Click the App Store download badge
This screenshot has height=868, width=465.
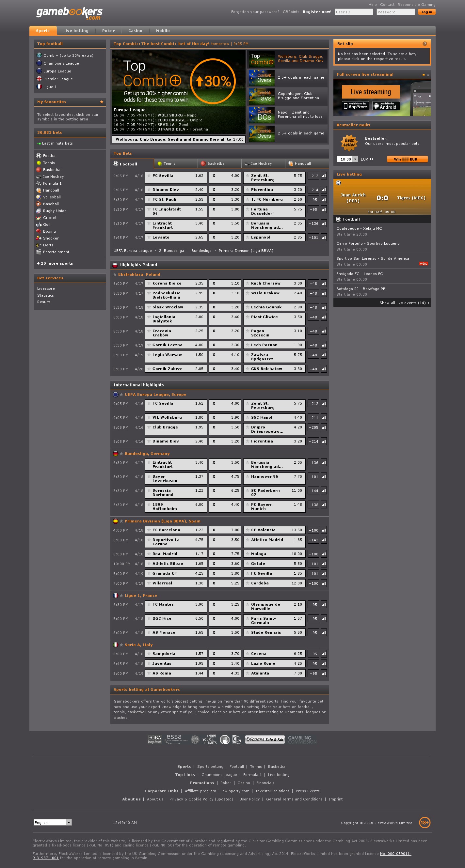[355, 106]
